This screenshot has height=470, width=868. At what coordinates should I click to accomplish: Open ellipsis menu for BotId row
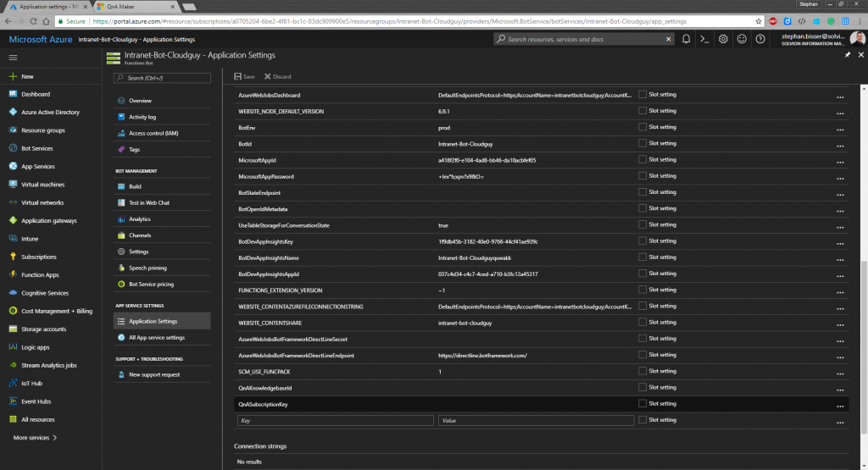tap(840, 146)
